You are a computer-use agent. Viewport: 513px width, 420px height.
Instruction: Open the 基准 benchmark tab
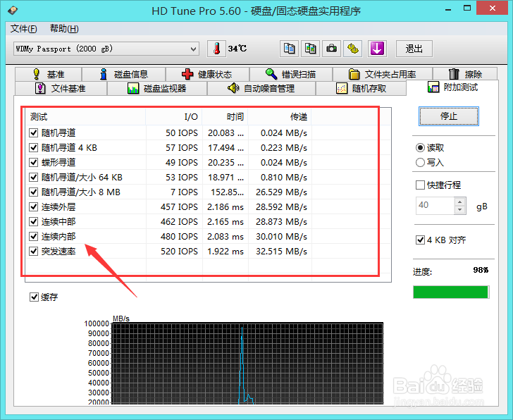tap(49, 74)
